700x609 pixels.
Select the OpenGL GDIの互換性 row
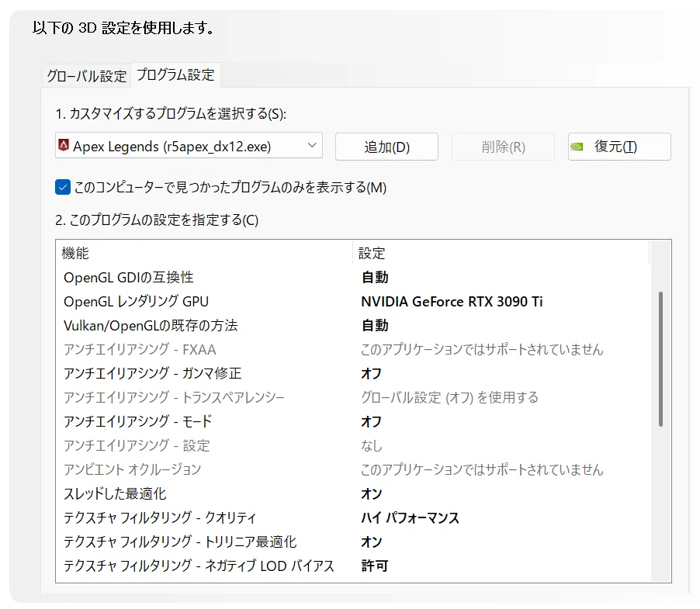352,278
